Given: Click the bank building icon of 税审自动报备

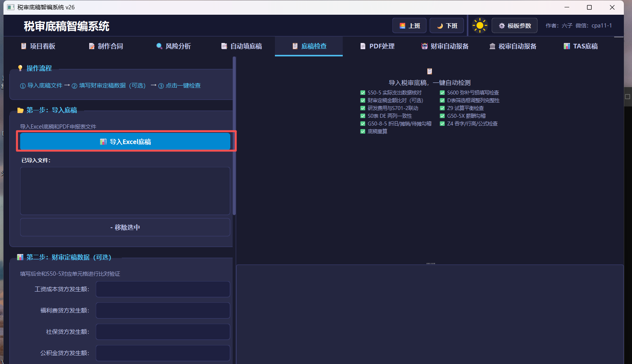Looking at the screenshot, I should pyautogui.click(x=492, y=46).
